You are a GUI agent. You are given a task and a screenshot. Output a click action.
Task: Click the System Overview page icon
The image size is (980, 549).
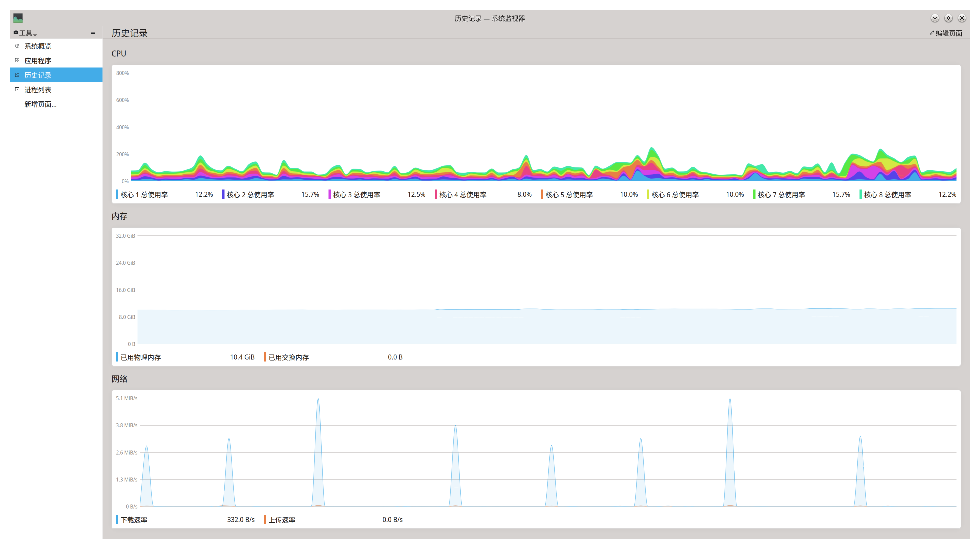point(17,46)
